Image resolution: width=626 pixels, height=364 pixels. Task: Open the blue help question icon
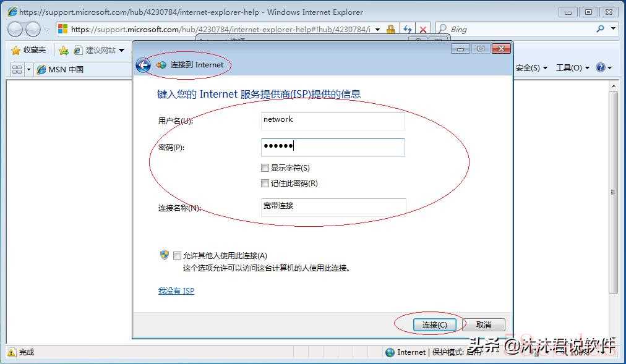(601, 67)
